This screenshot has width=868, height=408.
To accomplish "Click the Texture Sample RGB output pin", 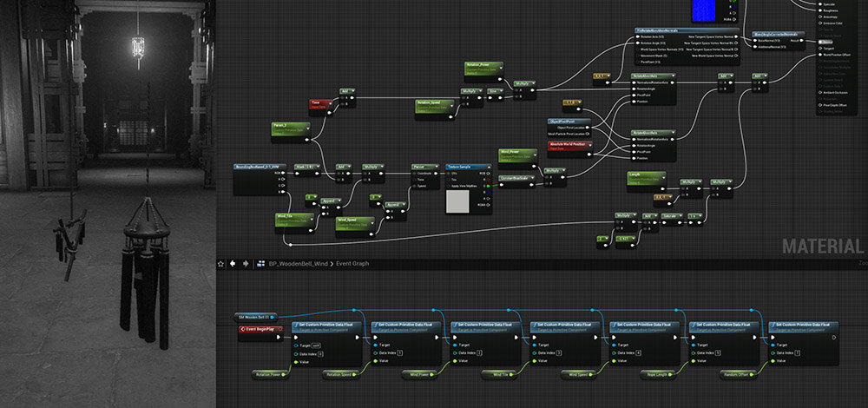I will 488,174.
